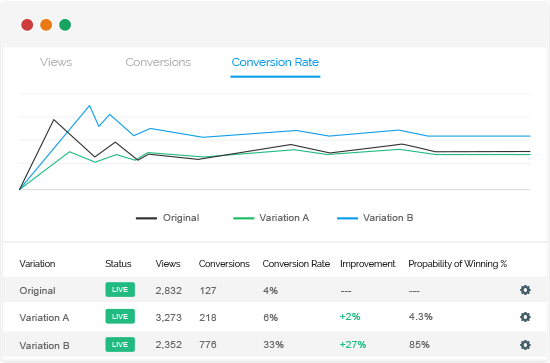The image size is (550, 363).
Task: Click the +27% improvement value
Action: point(353,344)
